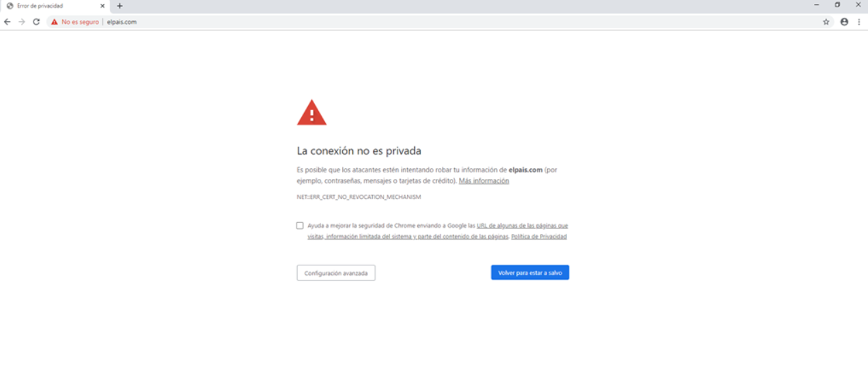
Task: Open the 'Más información' link
Action: [484, 181]
